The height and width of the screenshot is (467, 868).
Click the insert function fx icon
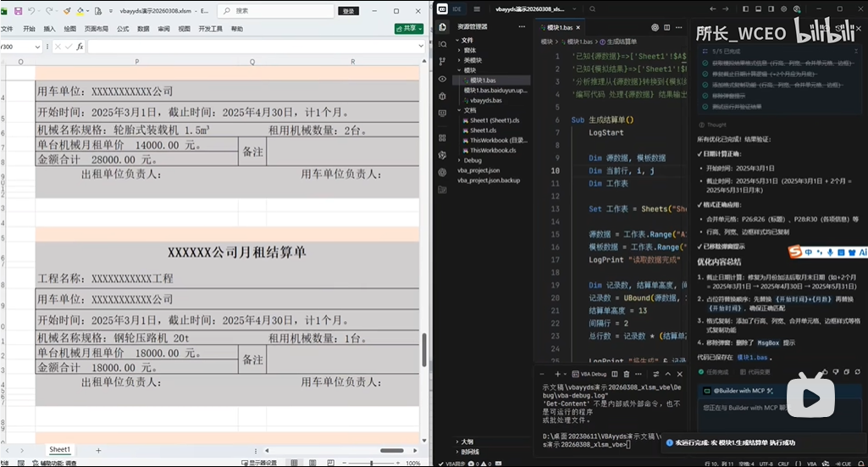tap(80, 47)
